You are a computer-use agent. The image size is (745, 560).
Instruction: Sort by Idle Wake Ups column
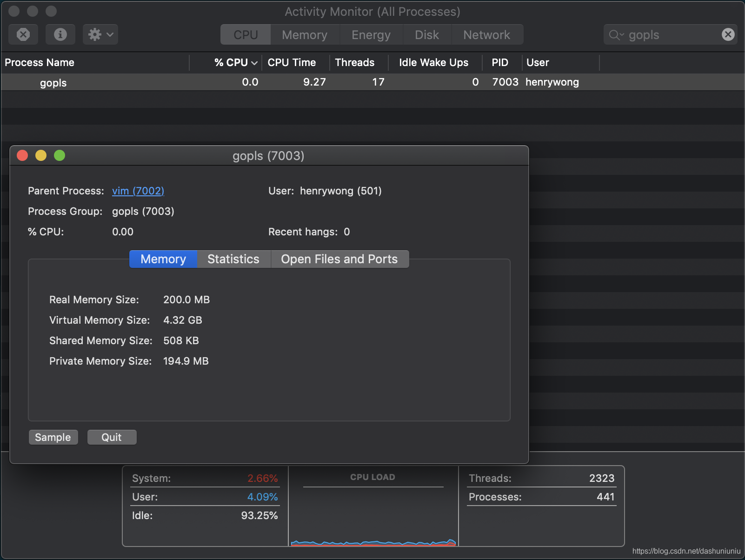(x=435, y=62)
